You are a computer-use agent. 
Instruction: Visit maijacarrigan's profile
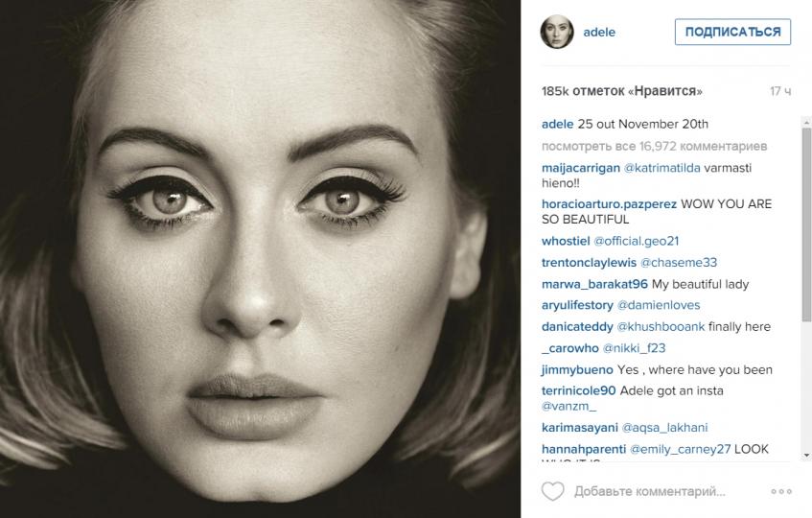(581, 169)
